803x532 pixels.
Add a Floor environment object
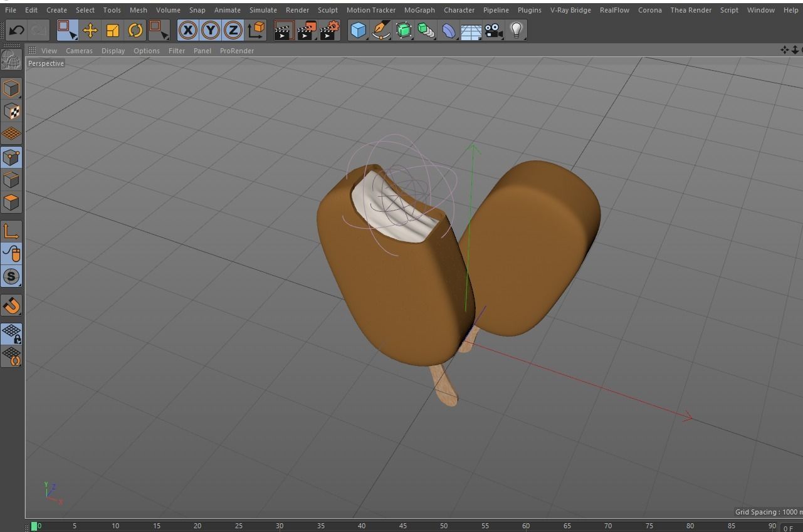[471, 30]
